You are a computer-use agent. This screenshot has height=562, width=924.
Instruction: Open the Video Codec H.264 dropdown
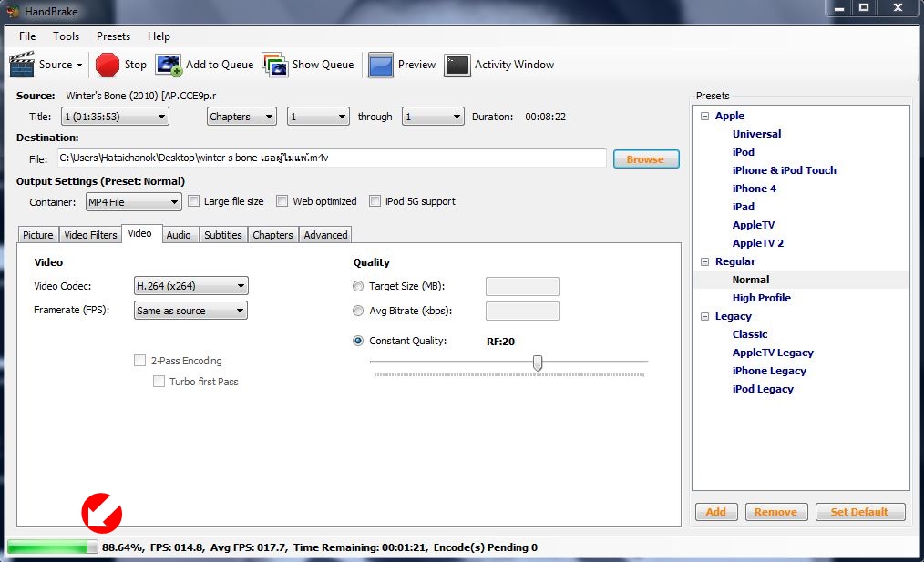click(191, 286)
